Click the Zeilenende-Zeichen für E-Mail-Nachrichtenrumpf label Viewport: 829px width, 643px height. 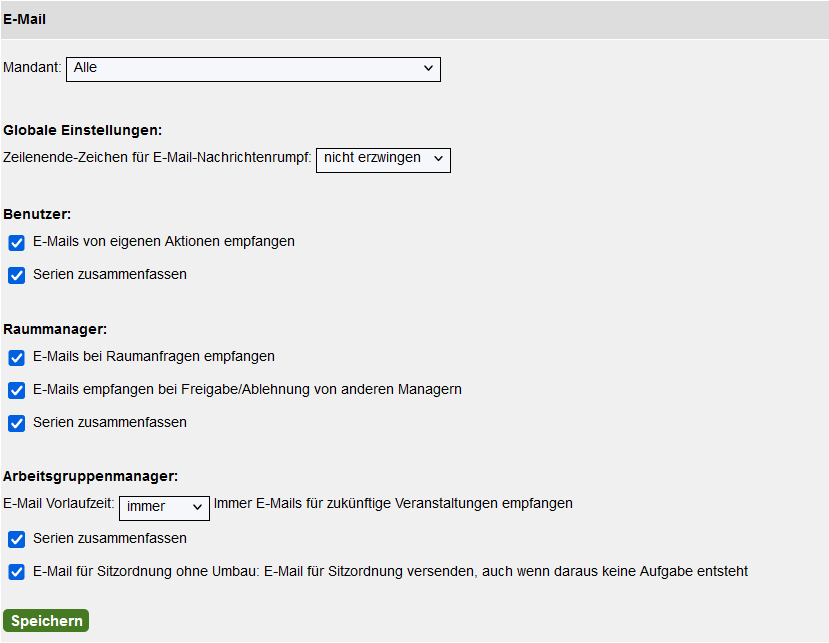pos(157,157)
